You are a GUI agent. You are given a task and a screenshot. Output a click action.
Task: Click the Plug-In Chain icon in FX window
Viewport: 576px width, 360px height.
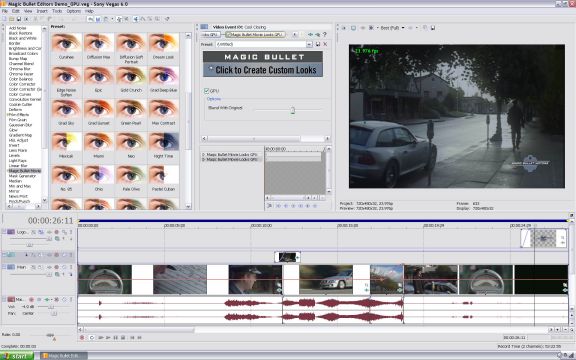(310, 35)
